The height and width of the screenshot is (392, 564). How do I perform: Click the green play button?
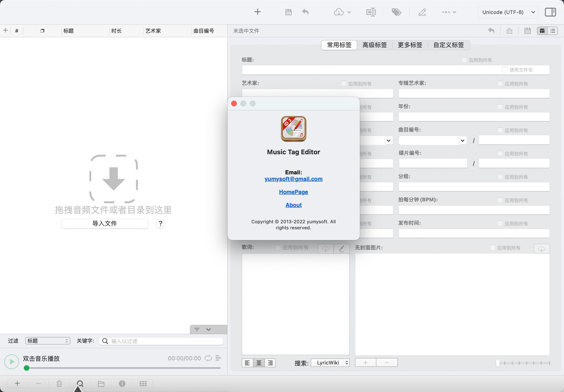(12, 361)
